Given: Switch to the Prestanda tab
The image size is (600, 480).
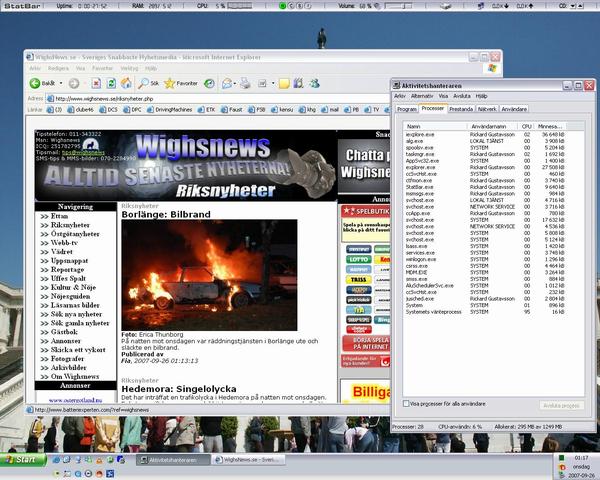Looking at the screenshot, I should click(461, 108).
